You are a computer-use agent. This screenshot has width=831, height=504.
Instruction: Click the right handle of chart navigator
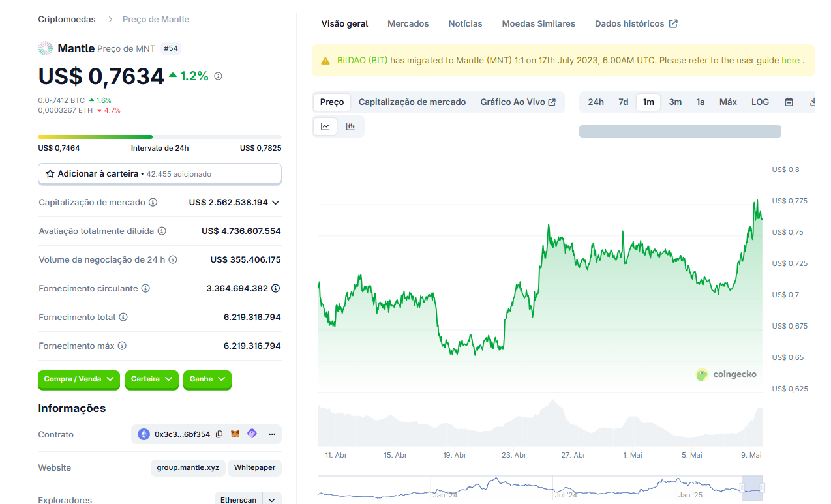763,488
